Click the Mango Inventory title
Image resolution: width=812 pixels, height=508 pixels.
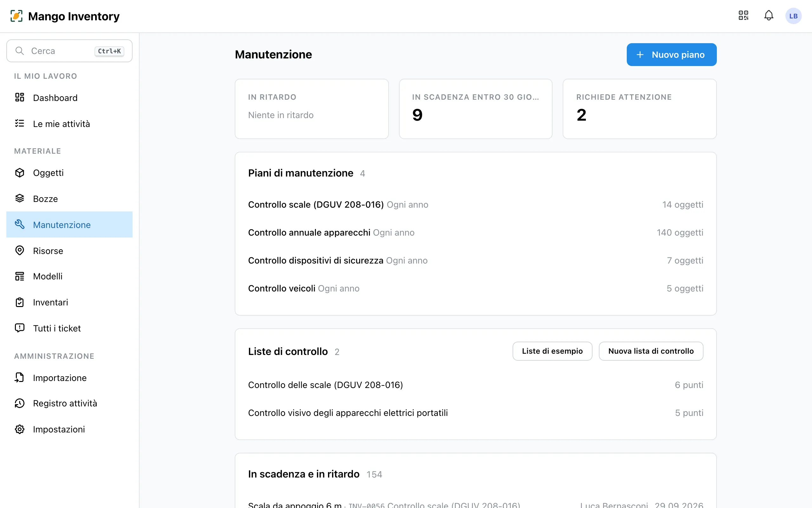[74, 16]
